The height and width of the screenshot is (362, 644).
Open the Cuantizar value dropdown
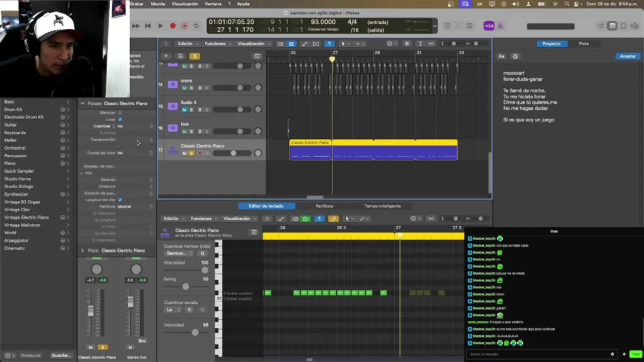coord(135,126)
